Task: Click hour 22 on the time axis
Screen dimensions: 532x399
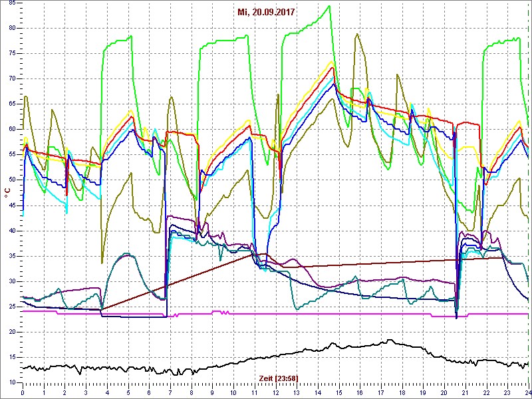Action: pos(486,392)
